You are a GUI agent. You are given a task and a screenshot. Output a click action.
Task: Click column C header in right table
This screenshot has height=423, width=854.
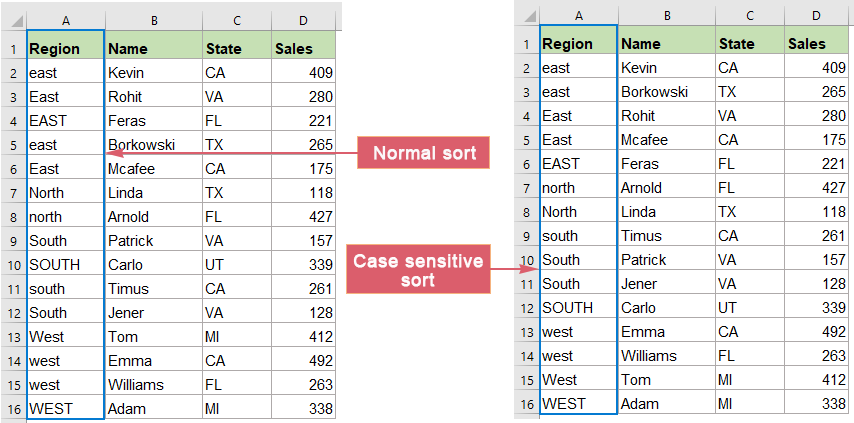point(748,14)
